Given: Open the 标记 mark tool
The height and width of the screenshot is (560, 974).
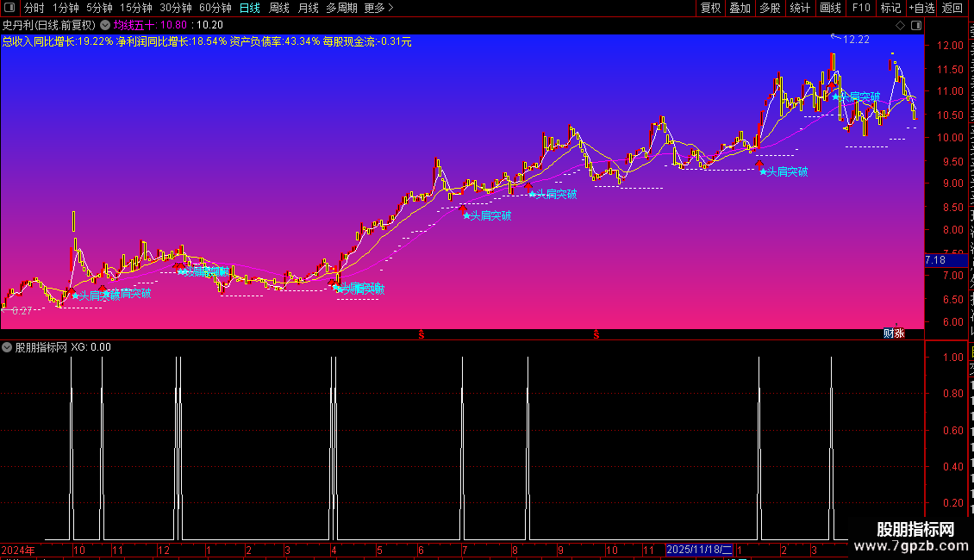Looking at the screenshot, I should coord(890,8).
